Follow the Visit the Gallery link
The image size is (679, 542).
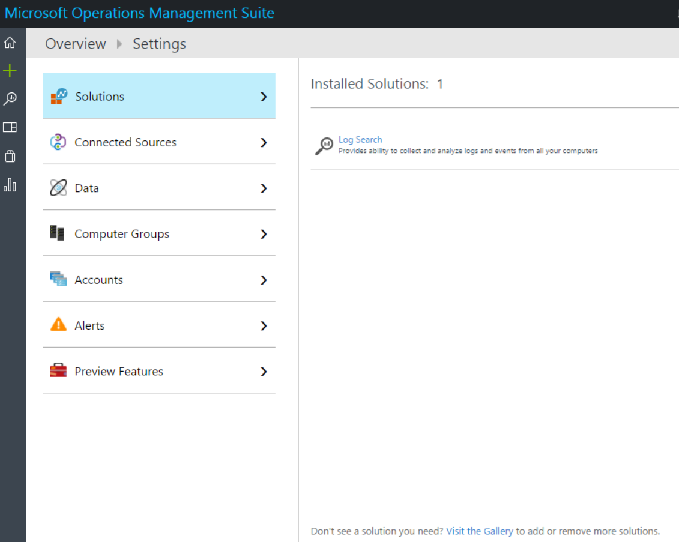(479, 531)
